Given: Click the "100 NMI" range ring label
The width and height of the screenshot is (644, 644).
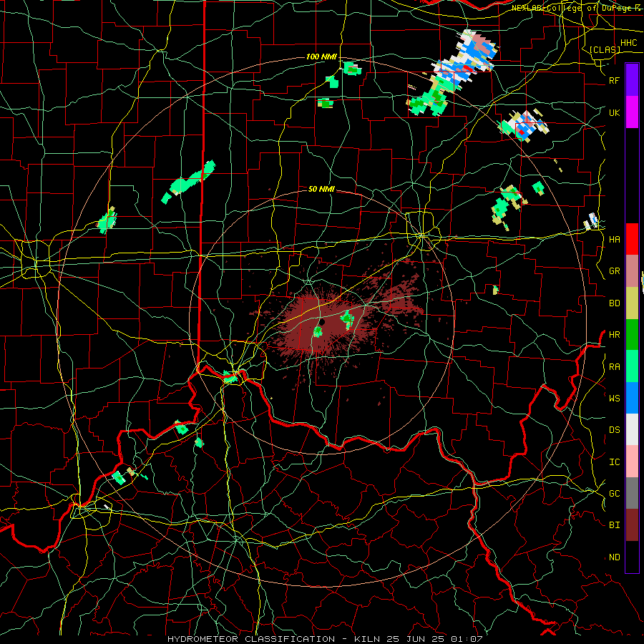Looking at the screenshot, I should 321,57.
